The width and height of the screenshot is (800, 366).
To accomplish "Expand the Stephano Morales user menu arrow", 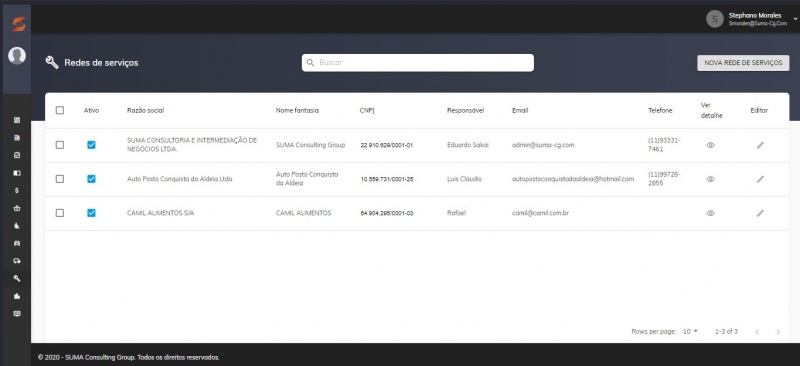I will pos(795,19).
